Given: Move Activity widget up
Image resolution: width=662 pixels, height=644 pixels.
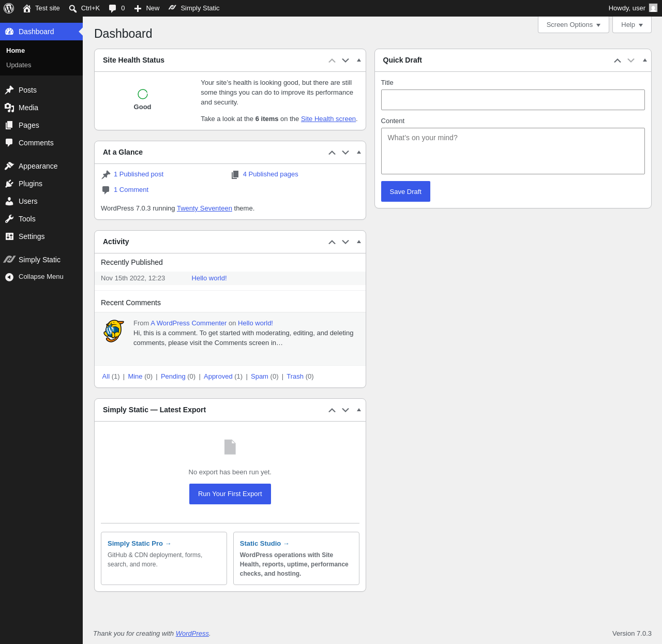Looking at the screenshot, I should 332,242.
